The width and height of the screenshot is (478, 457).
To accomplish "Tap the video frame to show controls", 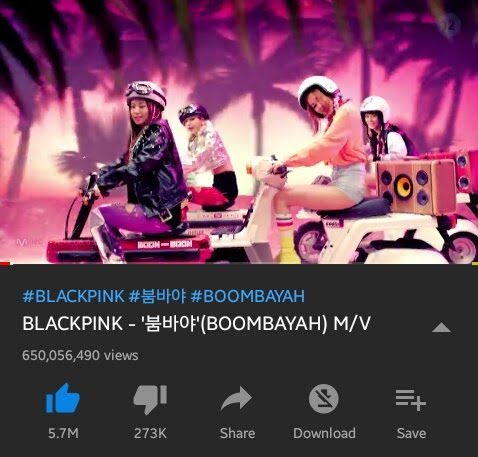I will pos(239,132).
